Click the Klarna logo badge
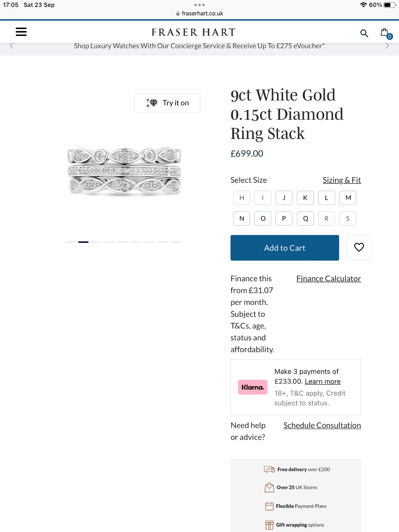399x532 pixels. [253, 387]
